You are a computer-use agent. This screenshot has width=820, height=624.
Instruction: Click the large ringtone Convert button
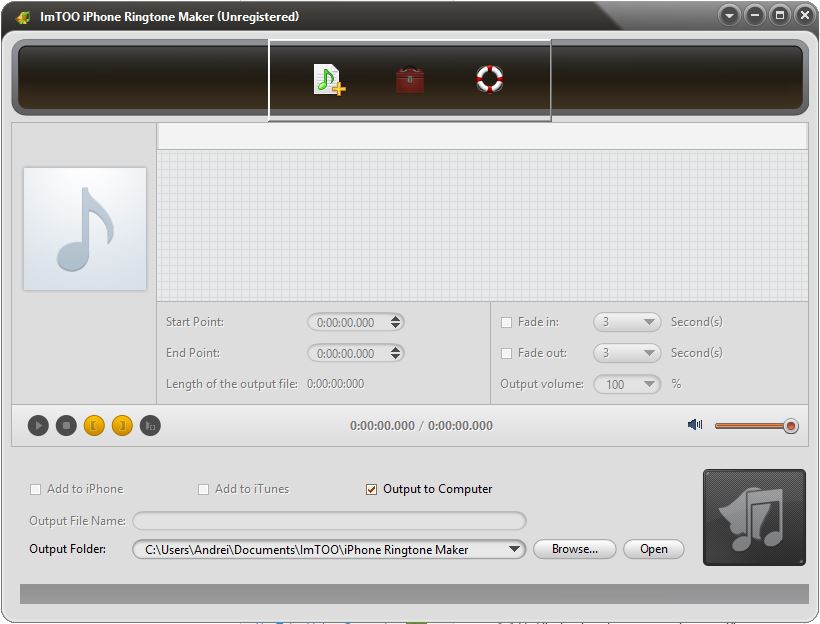click(x=754, y=518)
